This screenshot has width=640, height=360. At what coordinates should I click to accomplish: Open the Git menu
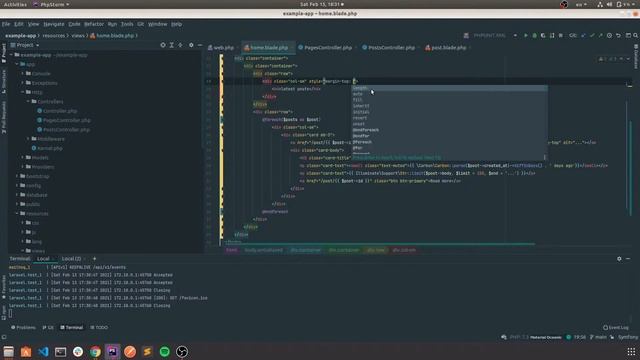coord(140,24)
